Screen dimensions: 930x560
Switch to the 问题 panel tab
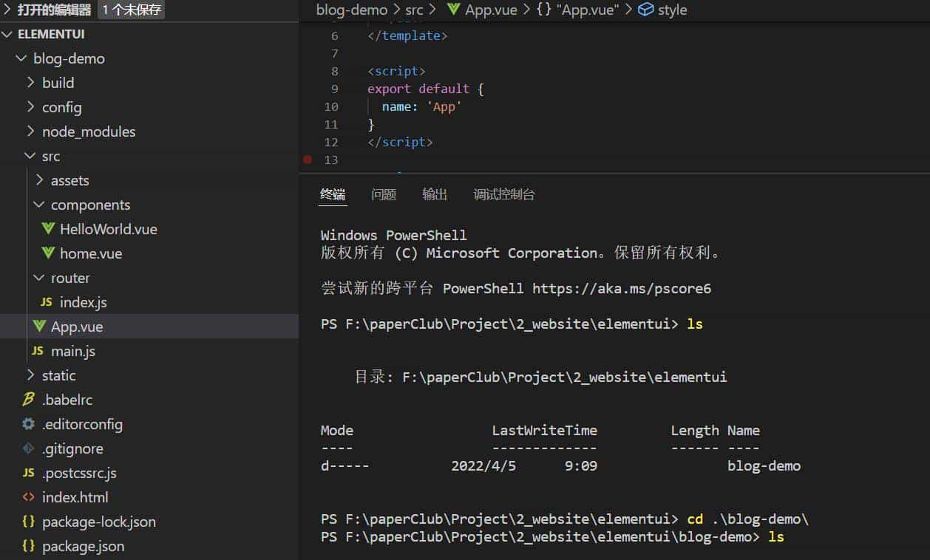(x=384, y=194)
